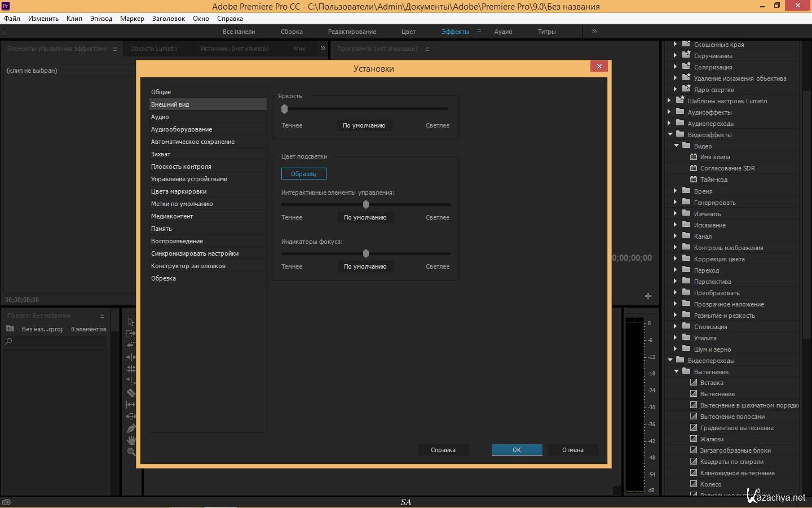This screenshot has width=812, height=508.
Task: Select the Pen tool in toolbar
Action: pos(131,428)
